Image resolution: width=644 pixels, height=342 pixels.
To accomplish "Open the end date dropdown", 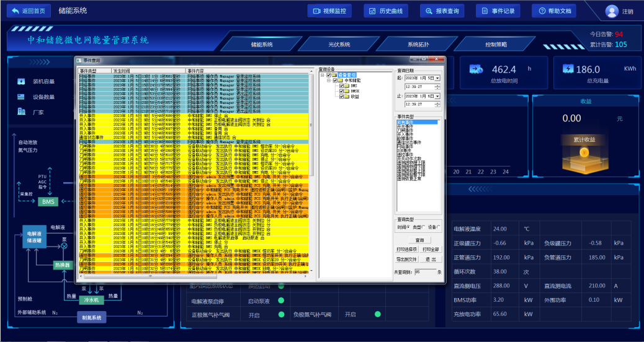I will pos(438,96).
